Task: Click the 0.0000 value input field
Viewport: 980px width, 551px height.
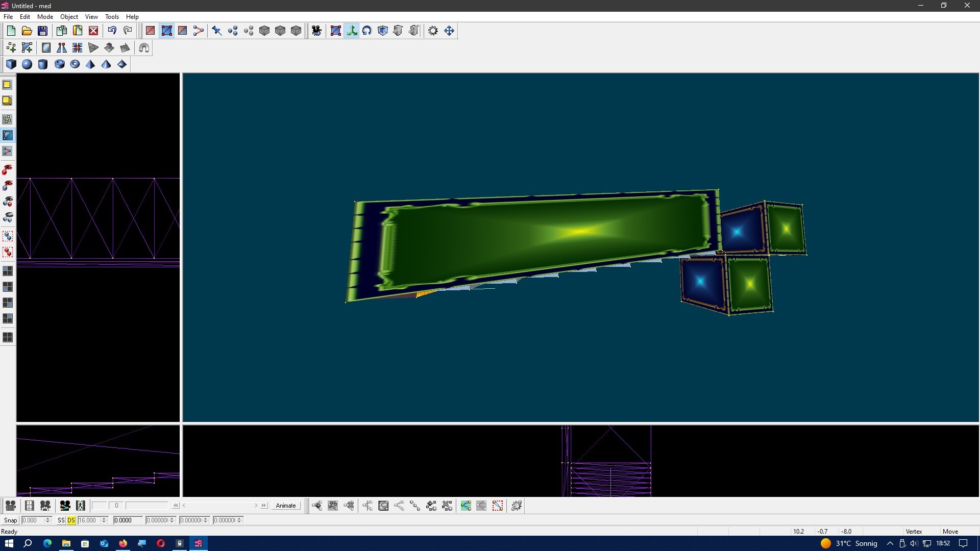Action: pyautogui.click(x=127, y=520)
